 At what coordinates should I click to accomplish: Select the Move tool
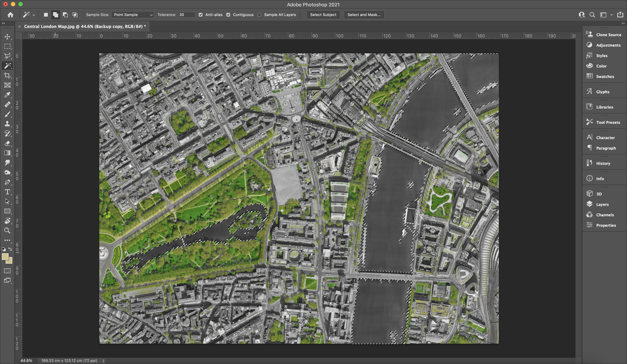(7, 37)
